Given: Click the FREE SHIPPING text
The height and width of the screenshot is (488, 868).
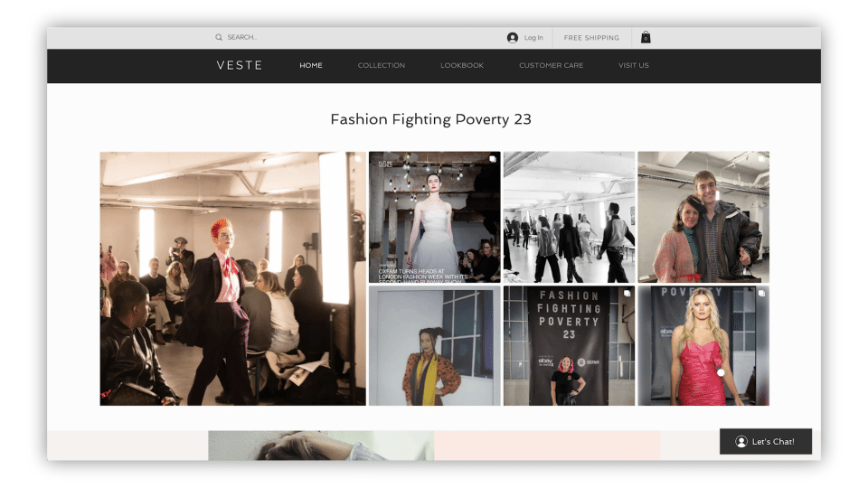Looking at the screenshot, I should click(591, 38).
